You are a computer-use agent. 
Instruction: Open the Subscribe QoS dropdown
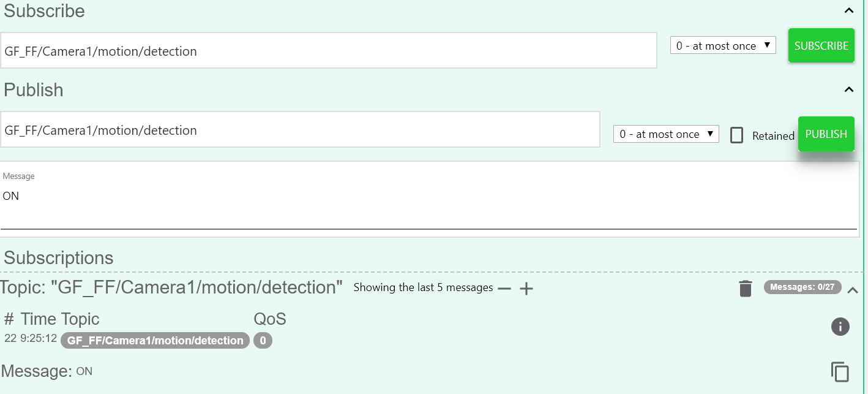pos(723,46)
